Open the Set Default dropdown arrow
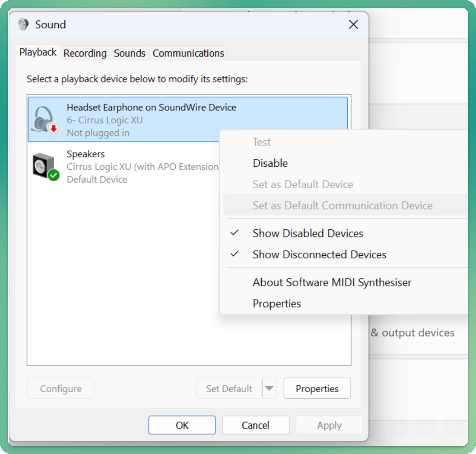476x454 pixels. [269, 388]
